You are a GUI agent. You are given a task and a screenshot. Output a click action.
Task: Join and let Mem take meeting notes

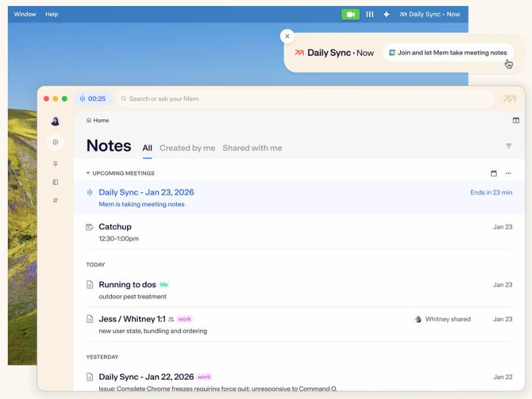click(x=448, y=53)
